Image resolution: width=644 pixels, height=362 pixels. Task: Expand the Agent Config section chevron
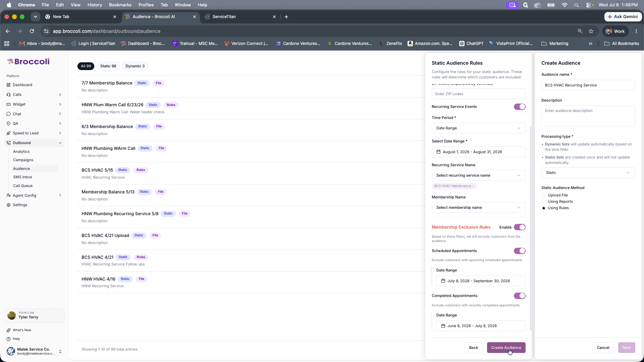click(60, 195)
